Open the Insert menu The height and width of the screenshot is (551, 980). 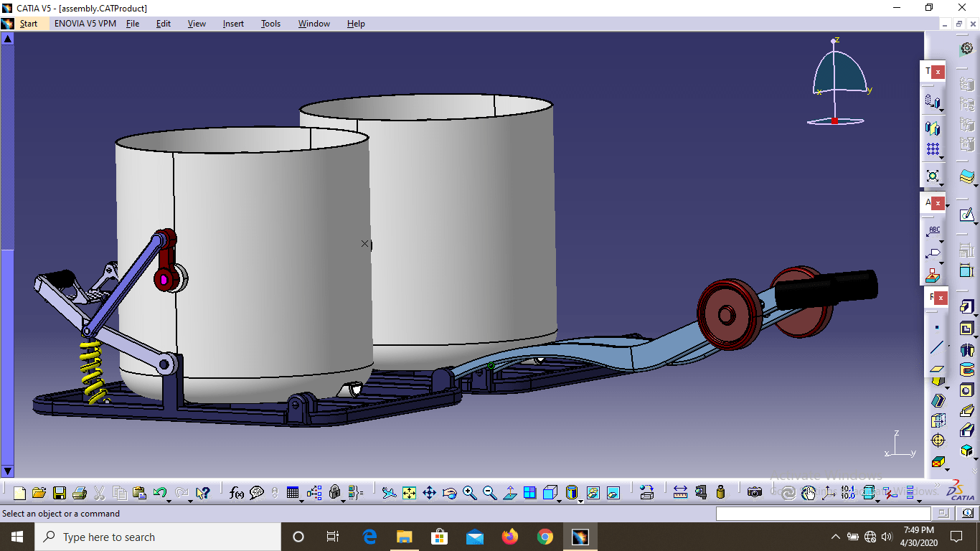click(233, 24)
